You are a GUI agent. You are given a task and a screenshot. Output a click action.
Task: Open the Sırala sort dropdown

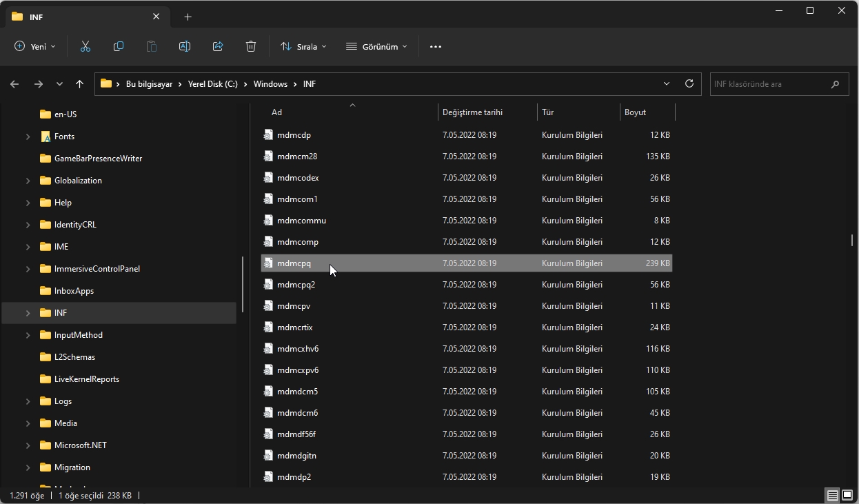coord(303,46)
